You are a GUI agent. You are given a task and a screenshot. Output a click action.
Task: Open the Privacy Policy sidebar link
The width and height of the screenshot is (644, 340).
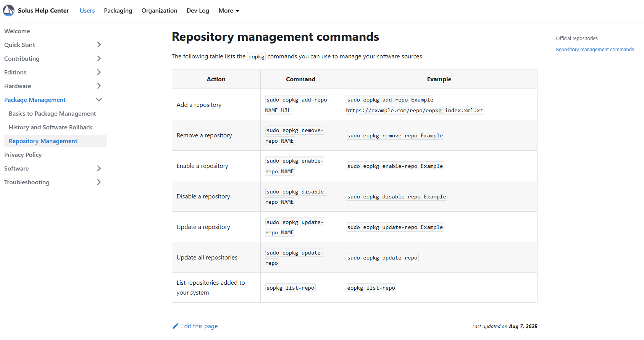click(x=23, y=155)
